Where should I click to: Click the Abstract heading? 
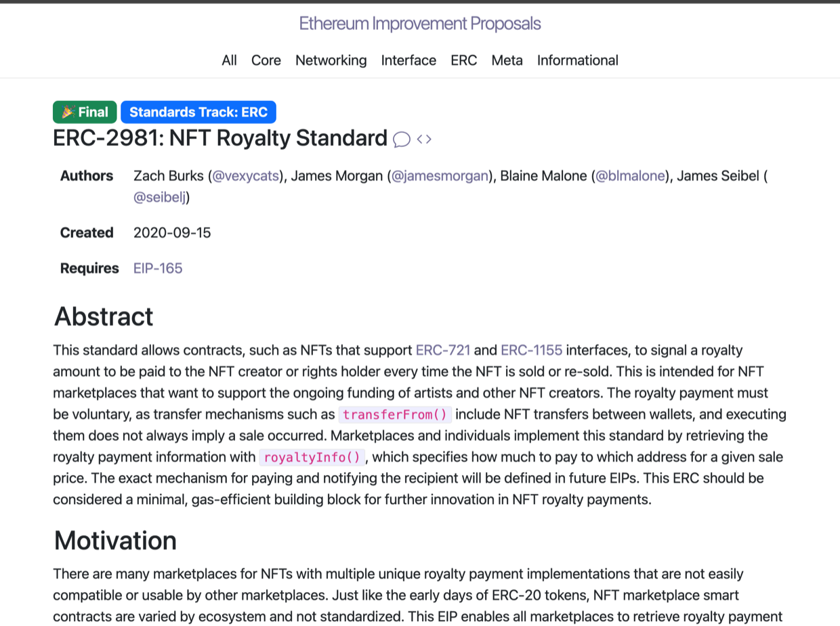coord(104,316)
